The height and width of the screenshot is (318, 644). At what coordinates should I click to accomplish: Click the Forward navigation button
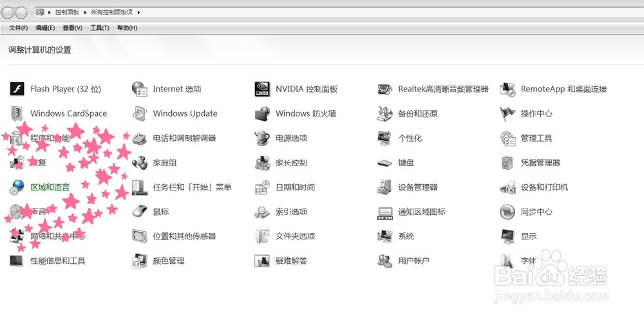coord(21,13)
